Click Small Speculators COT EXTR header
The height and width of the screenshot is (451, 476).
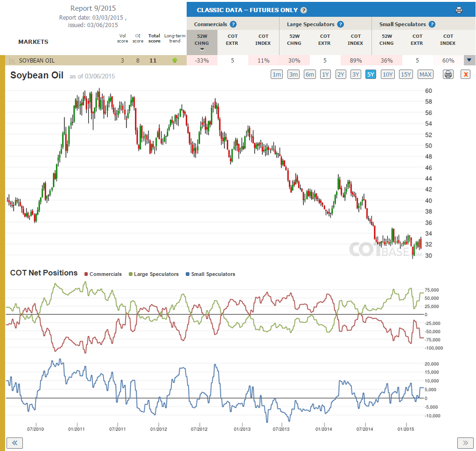pyautogui.click(x=417, y=40)
